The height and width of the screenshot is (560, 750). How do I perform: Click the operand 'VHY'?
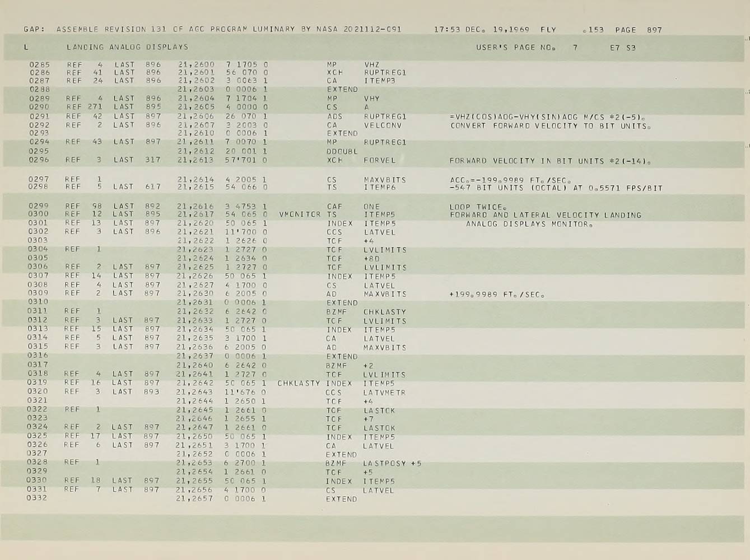coord(371,99)
